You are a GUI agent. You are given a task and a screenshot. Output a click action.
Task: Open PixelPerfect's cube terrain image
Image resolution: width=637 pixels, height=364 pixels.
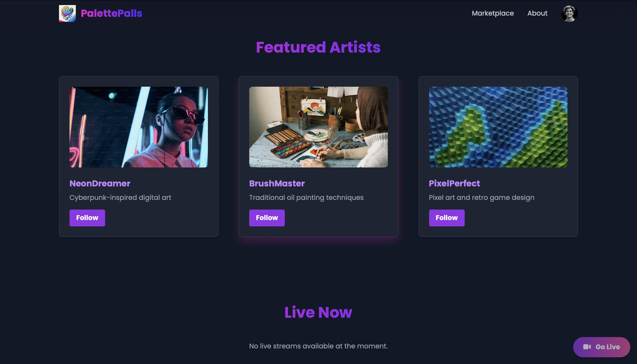click(x=498, y=127)
